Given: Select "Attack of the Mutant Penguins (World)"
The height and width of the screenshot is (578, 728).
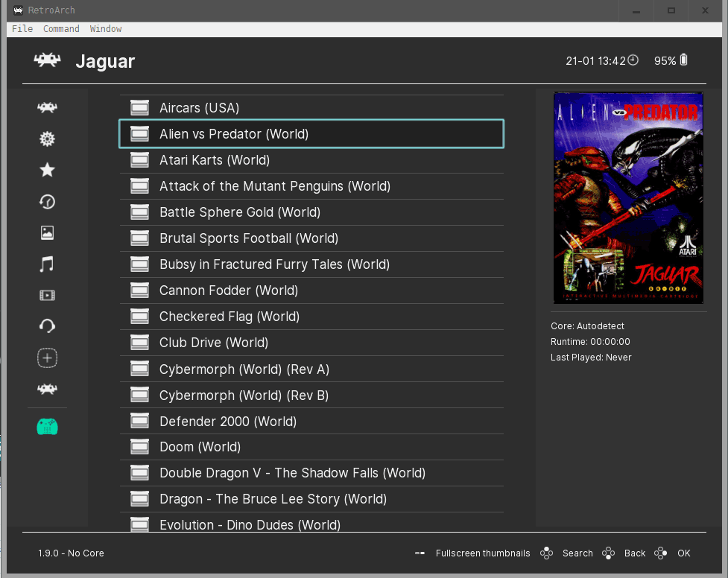Looking at the screenshot, I should pyautogui.click(x=311, y=186).
